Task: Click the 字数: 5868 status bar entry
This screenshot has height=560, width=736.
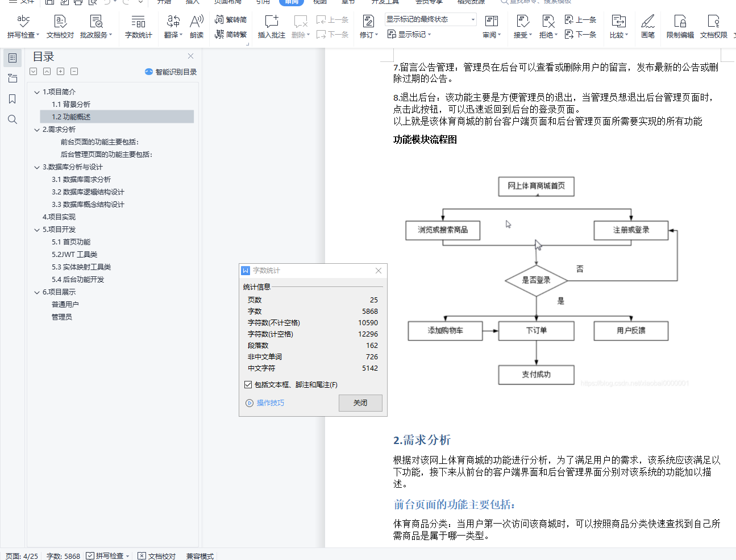Action: (x=63, y=556)
